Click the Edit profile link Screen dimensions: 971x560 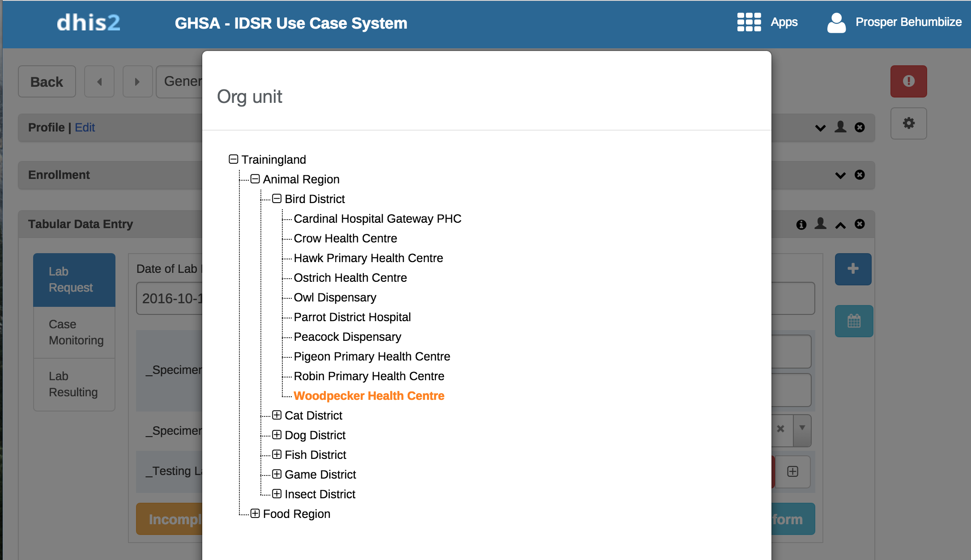(85, 127)
